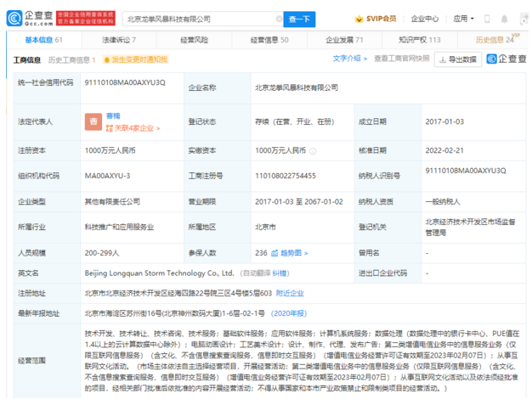This screenshot has width=532, height=405.
Task: Open 文字介绍 link
Action: [x=350, y=59]
